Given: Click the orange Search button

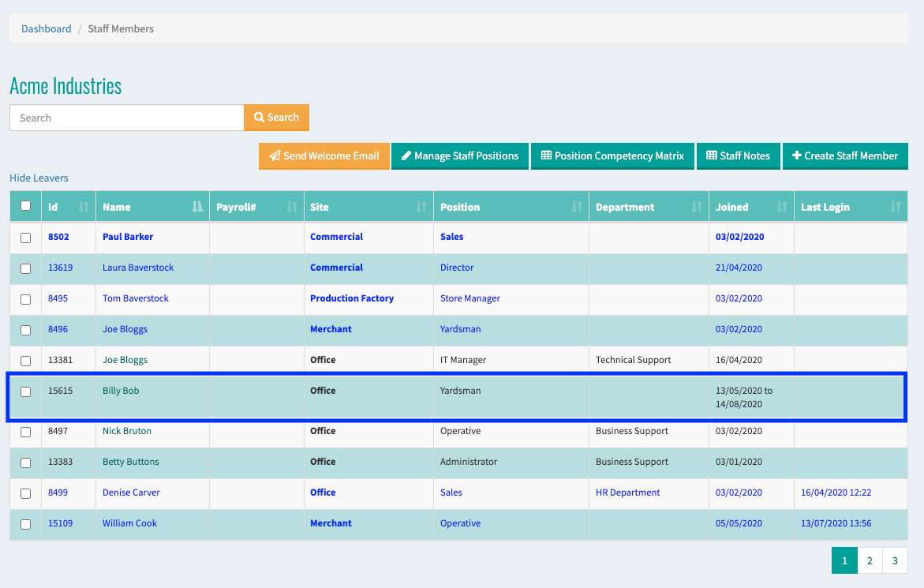Looking at the screenshot, I should coord(276,118).
